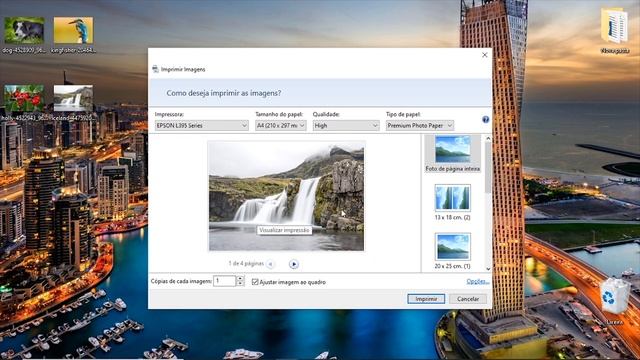
Task: Open the dog image desktop file
Action: (x=24, y=35)
